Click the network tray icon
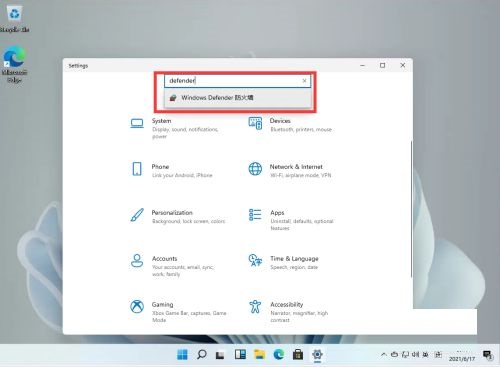Image resolution: width=500 pixels, height=367 pixels. 405,355
